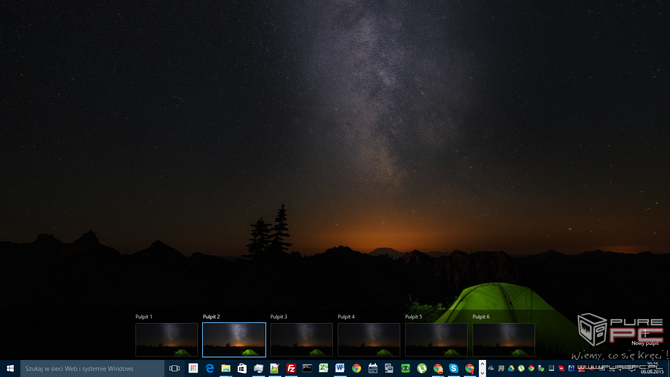Open the Windows Store taskbar icon
The height and width of the screenshot is (377, 670).
(x=242, y=368)
